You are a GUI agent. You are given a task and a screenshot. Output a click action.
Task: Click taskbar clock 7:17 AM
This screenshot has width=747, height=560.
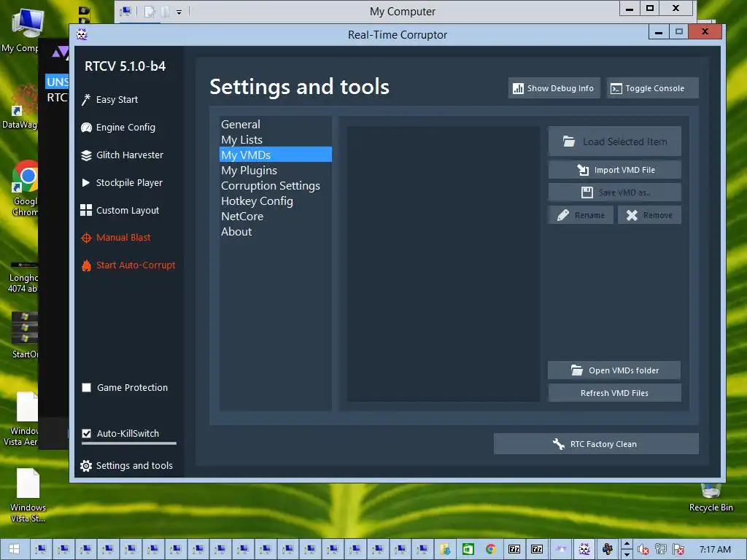(x=715, y=550)
